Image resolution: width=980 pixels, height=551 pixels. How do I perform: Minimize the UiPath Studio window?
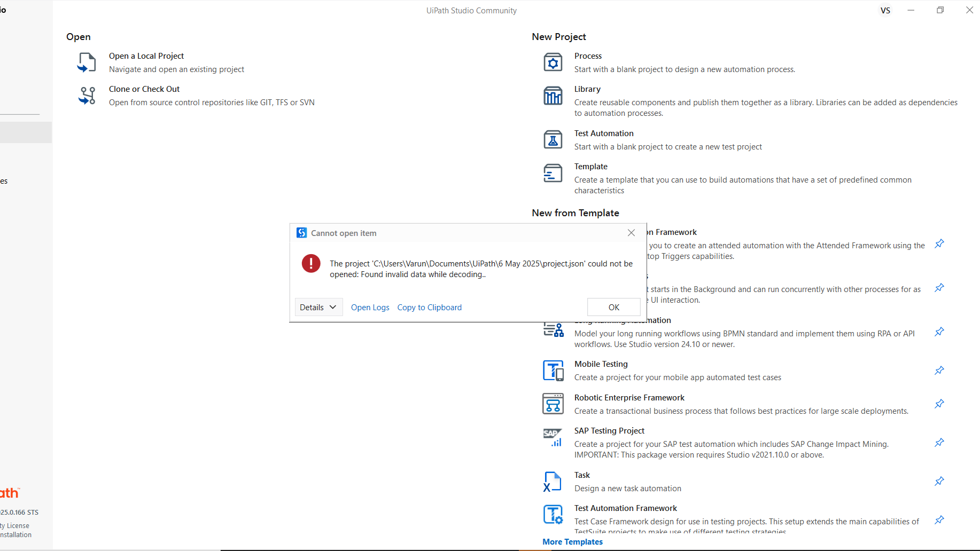[x=911, y=10]
